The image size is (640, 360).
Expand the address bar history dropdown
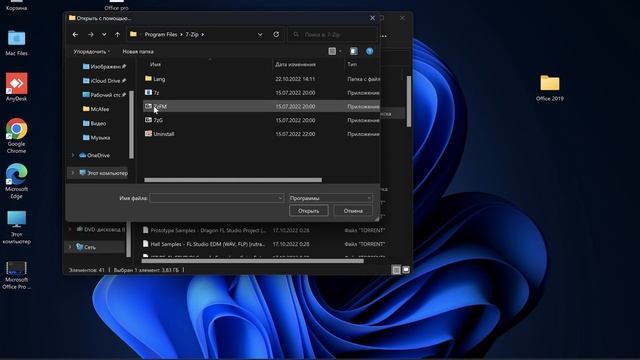[260, 35]
